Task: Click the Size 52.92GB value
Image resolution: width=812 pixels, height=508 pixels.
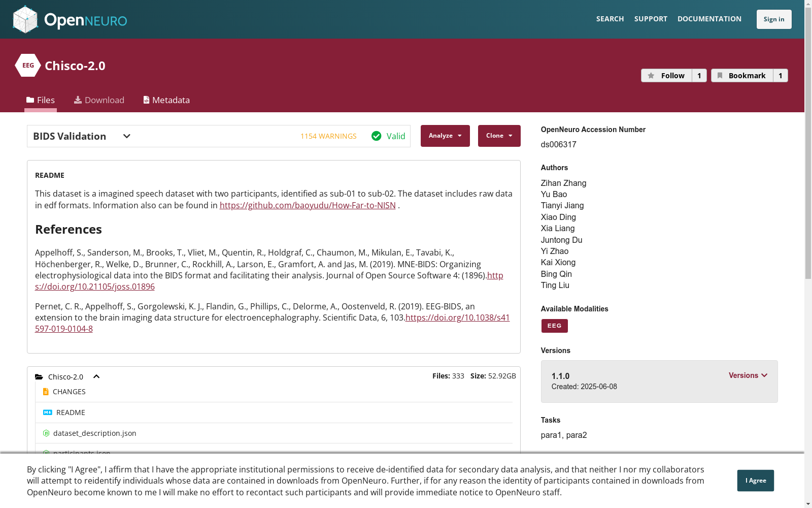Action: 502,376
